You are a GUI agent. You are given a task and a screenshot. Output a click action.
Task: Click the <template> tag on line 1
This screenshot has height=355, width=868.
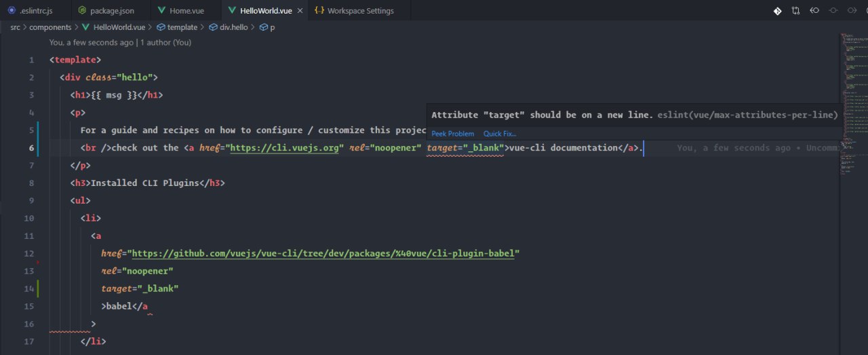click(75, 60)
